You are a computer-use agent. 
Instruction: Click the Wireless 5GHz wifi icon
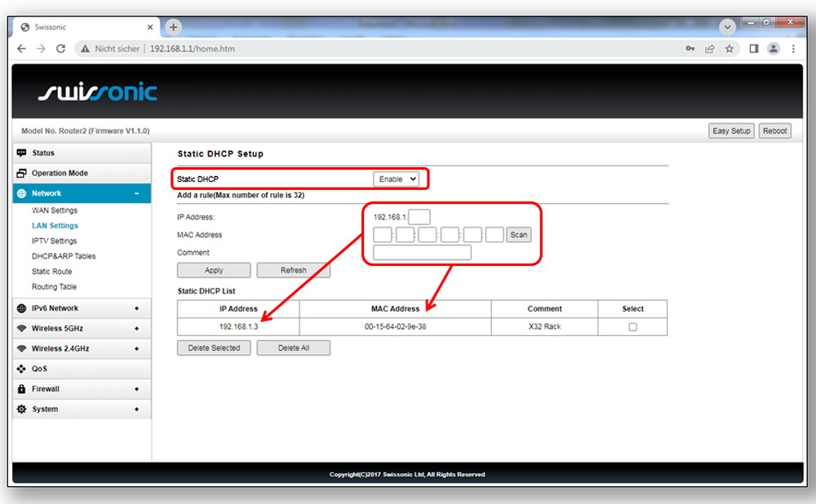point(22,329)
